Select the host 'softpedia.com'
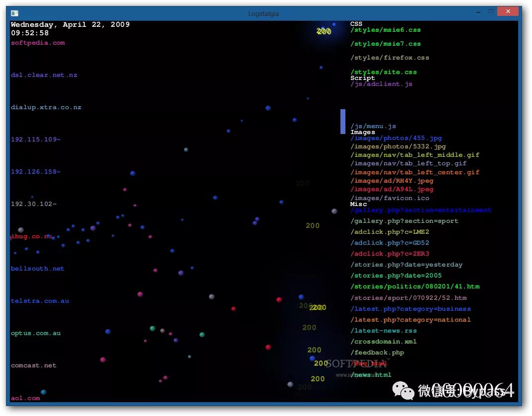This screenshot has width=532, height=416. (x=38, y=43)
